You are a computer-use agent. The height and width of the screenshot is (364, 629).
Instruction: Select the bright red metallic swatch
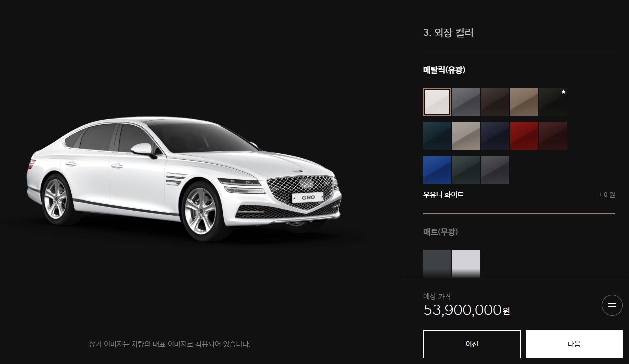[x=524, y=136]
